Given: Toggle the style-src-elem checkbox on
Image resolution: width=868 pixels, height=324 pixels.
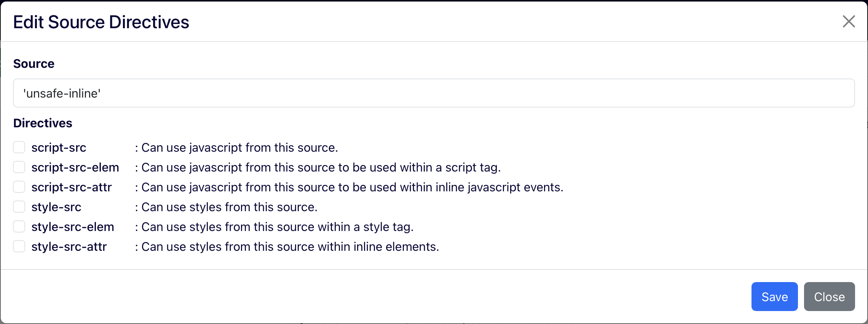Looking at the screenshot, I should [x=19, y=226].
